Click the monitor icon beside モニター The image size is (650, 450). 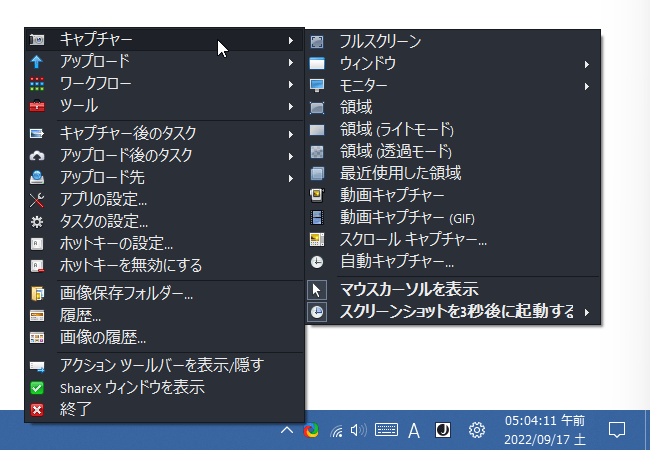point(317,85)
